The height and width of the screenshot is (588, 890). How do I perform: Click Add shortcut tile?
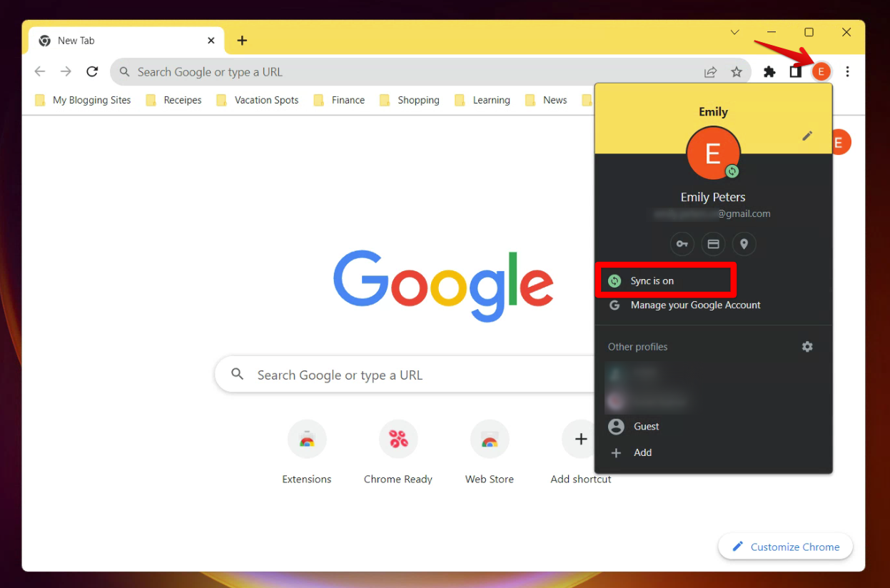coord(581,452)
